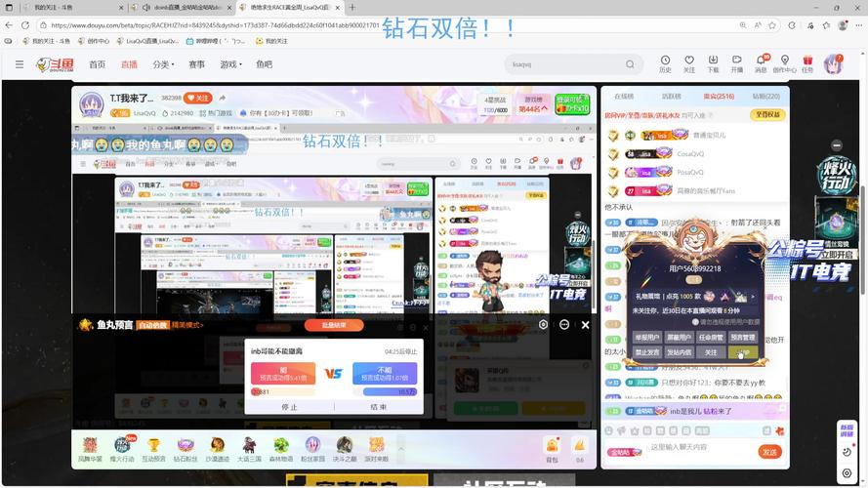868x488 pixels.
Task: Click the 下载 download icon
Action: coord(713,63)
